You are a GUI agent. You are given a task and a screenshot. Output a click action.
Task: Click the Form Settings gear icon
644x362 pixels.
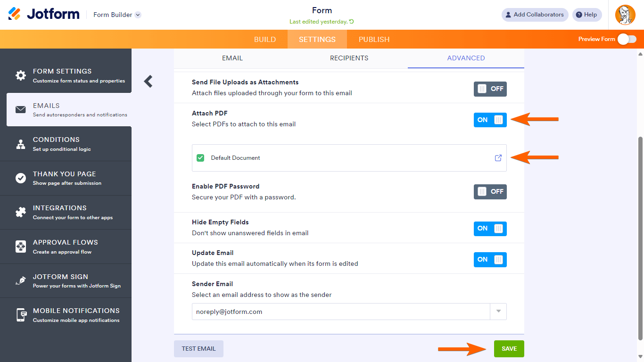(x=21, y=75)
